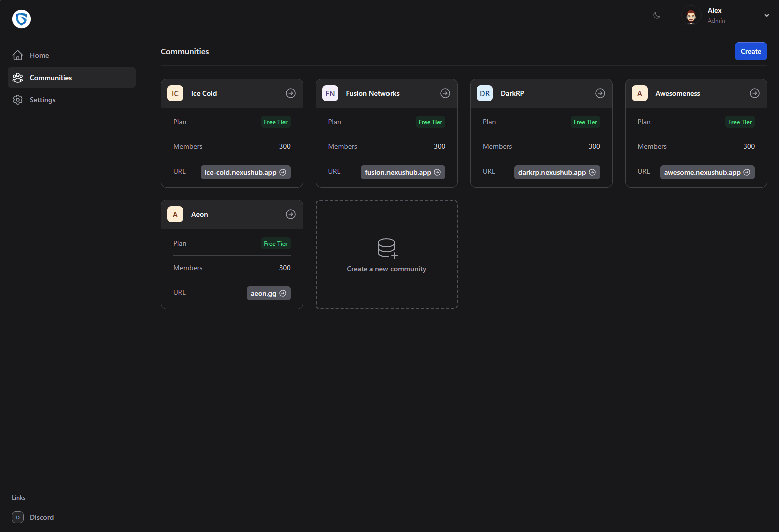Screen dimensions: 779x532
Task: Click Alex's profile picture
Action: tap(691, 15)
